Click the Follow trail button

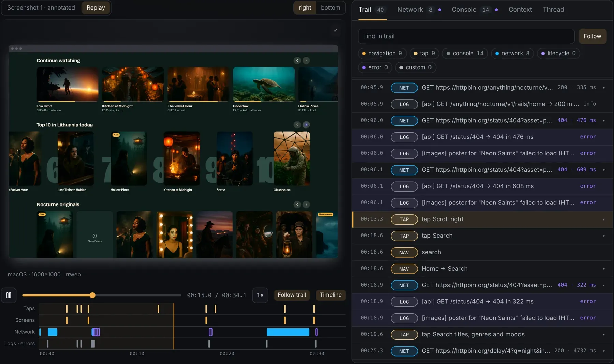[292, 295]
